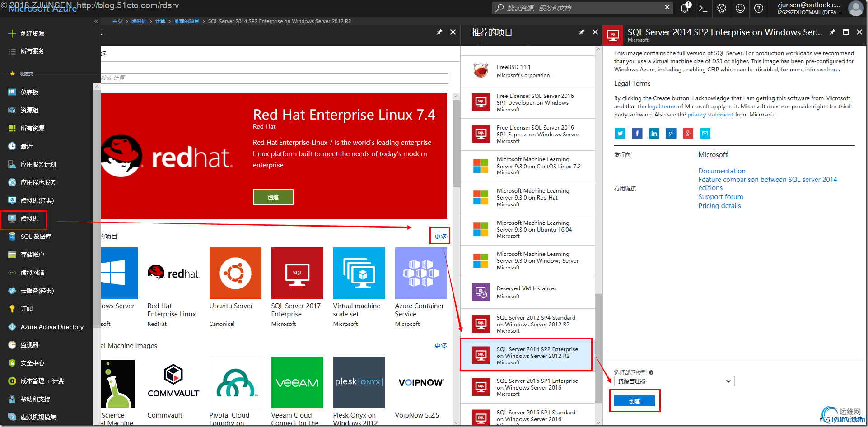Open Azure Active Directory in sidebar
The height and width of the screenshot is (427, 868).
coord(52,327)
